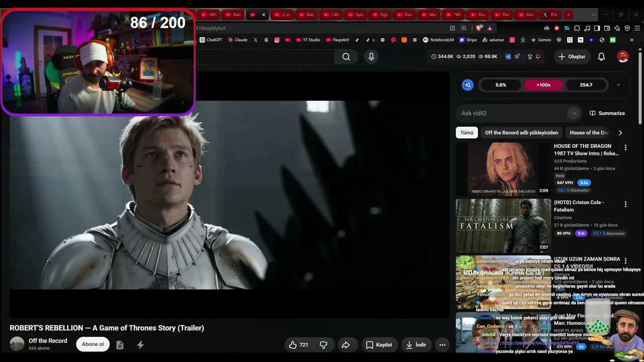Expand the vidIQ score panel chevron
Screen dimensions: 644x362
coord(618,85)
